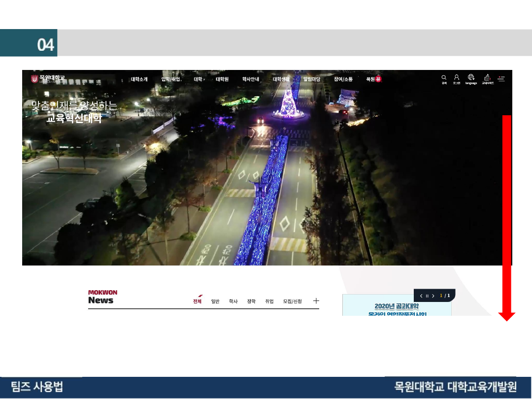Viewport: 532px width, 399px height.
Task: Select the 전체 news tab
Action: (x=197, y=301)
